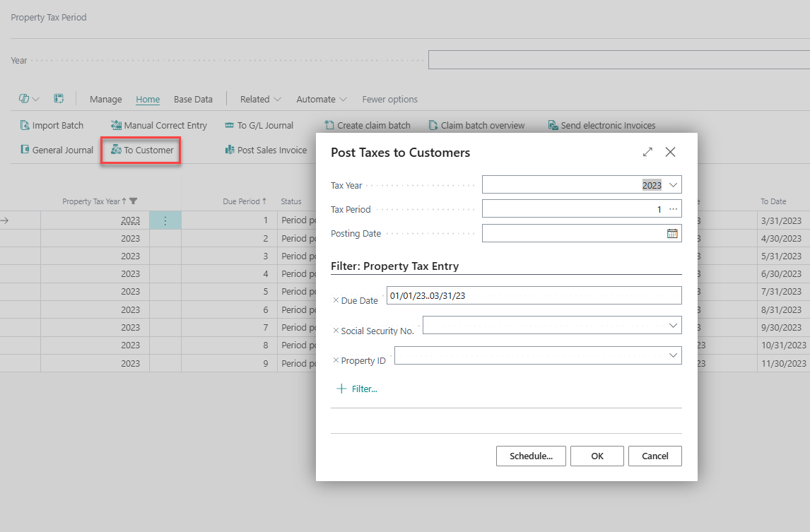Expand the Social Security No. dropdown
The height and width of the screenshot is (532, 810).
(x=673, y=326)
